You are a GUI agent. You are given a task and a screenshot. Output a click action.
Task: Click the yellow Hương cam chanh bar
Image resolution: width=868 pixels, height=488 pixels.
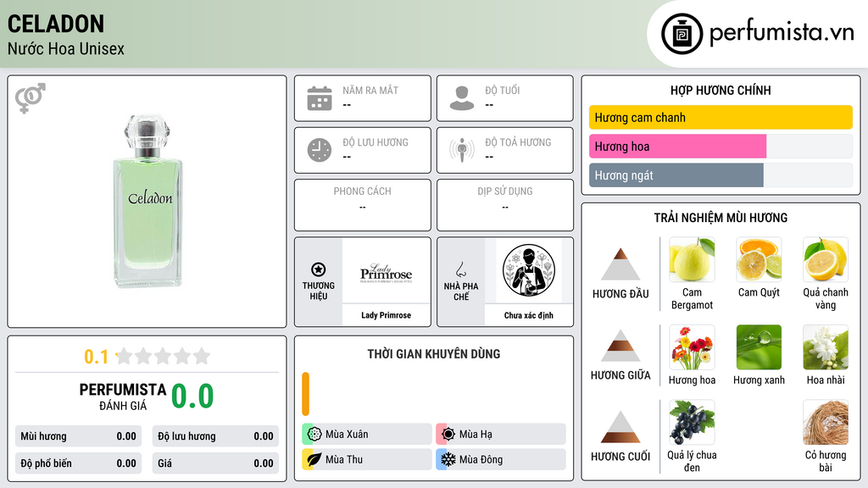pos(721,117)
